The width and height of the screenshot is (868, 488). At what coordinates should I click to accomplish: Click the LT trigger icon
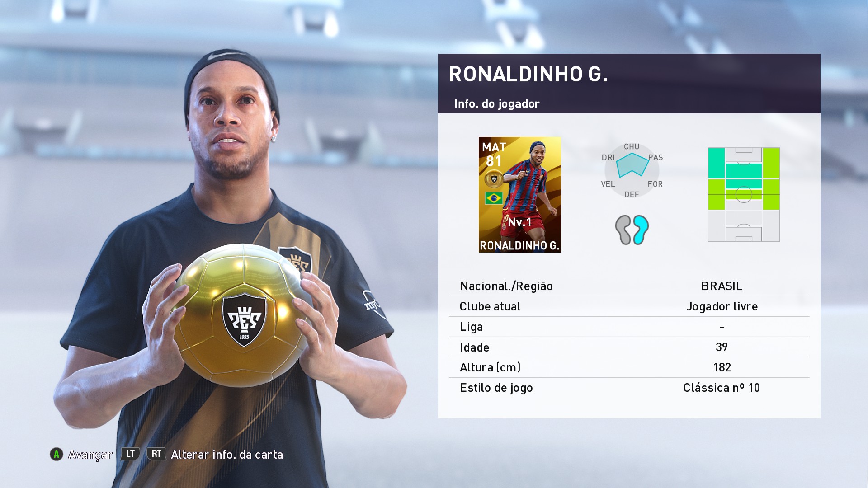click(130, 454)
